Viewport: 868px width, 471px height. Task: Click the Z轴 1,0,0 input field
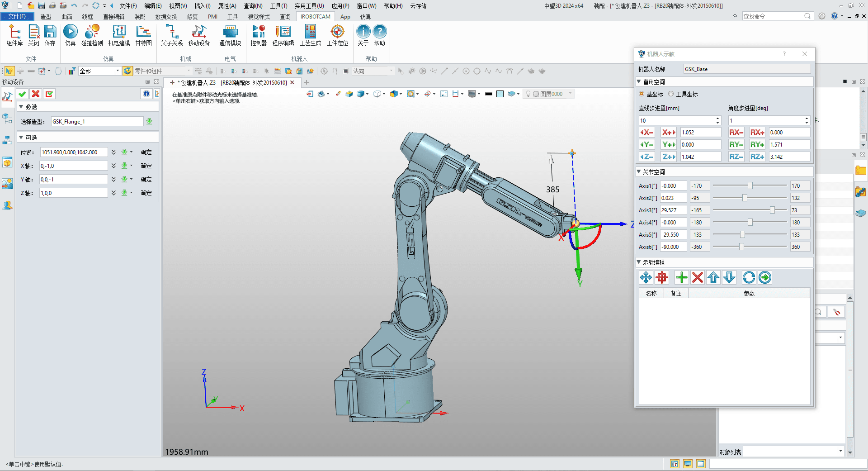click(x=74, y=193)
